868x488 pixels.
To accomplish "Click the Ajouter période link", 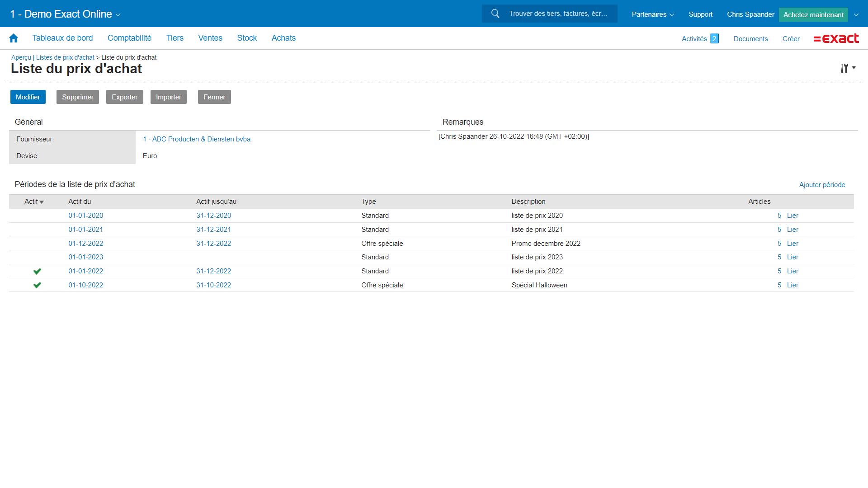I will tap(822, 185).
